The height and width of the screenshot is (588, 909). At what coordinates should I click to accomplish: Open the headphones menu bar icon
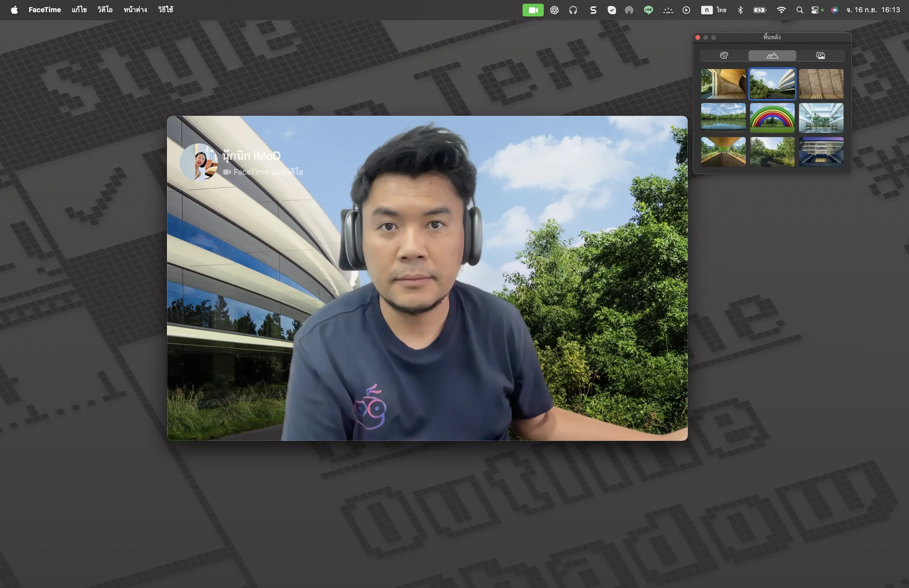pyautogui.click(x=573, y=10)
